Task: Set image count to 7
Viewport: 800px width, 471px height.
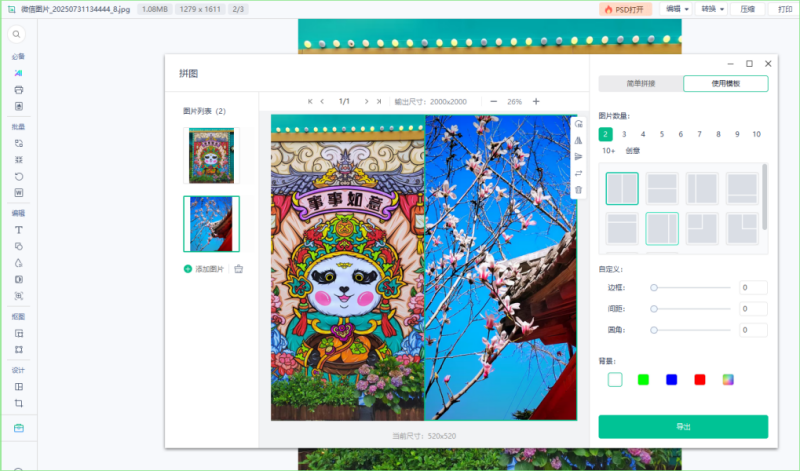Action: coord(699,134)
